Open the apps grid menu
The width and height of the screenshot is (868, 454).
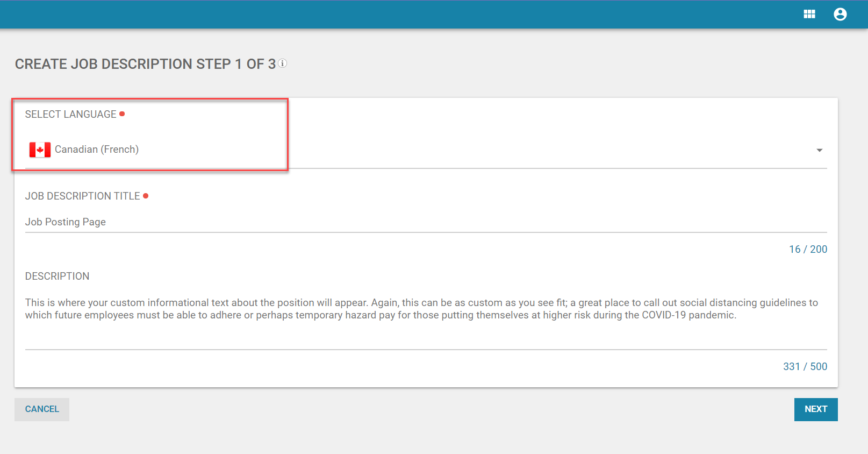(x=809, y=15)
